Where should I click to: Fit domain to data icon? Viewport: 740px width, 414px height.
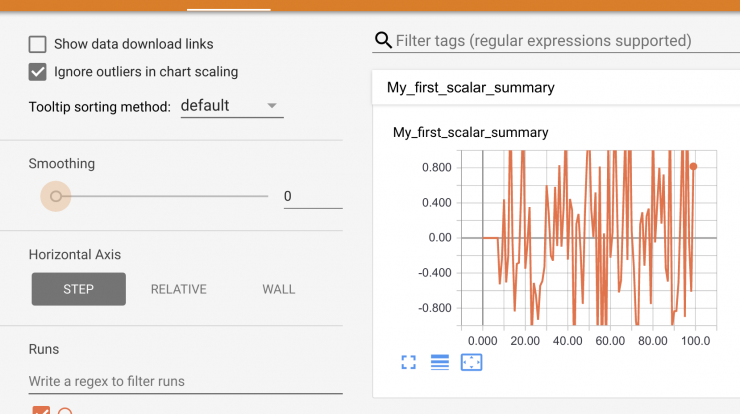coord(471,363)
